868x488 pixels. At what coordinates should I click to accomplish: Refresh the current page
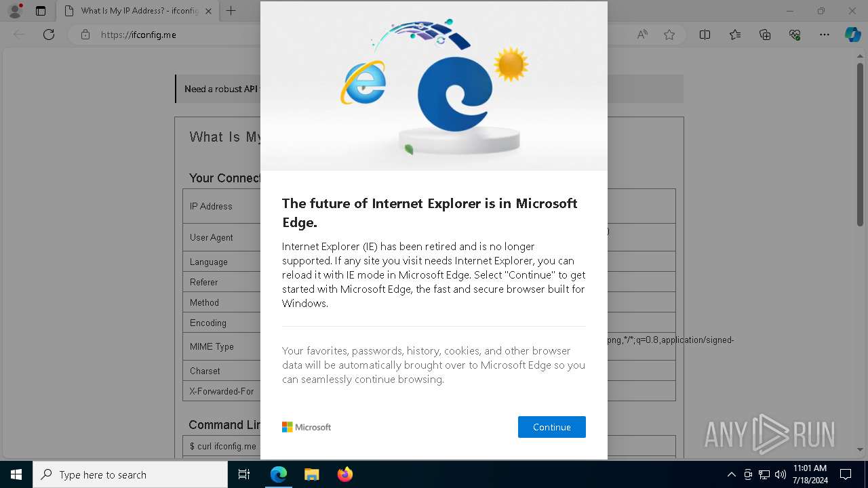click(49, 35)
